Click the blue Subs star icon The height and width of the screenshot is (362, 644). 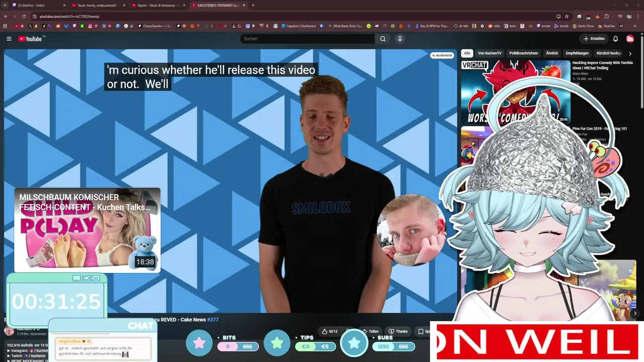(354, 343)
